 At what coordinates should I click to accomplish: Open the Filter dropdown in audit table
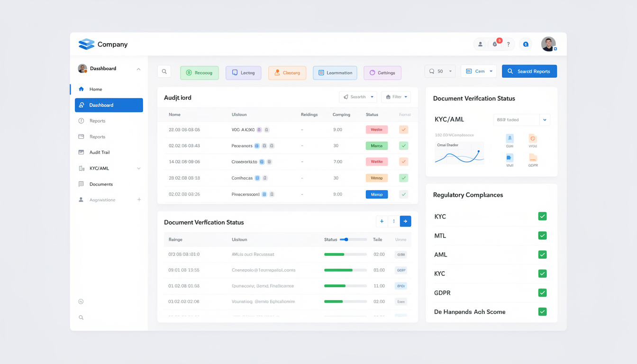396,97
